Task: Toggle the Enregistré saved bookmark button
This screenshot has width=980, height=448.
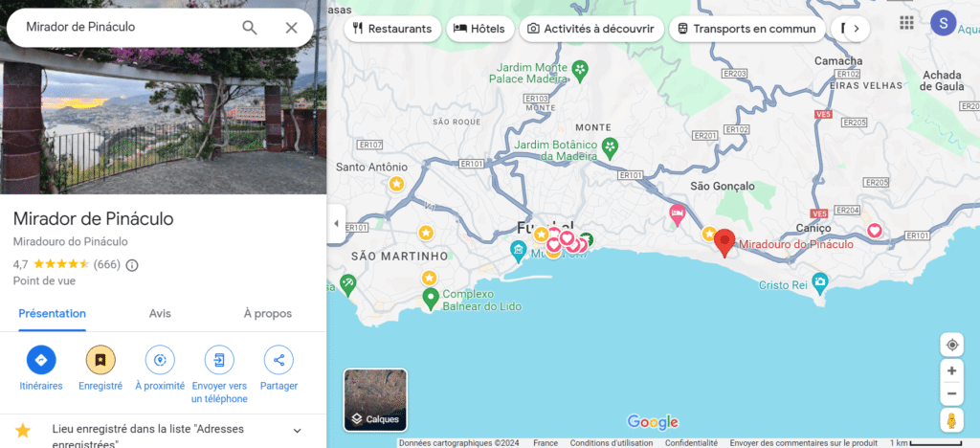Action: click(100, 360)
